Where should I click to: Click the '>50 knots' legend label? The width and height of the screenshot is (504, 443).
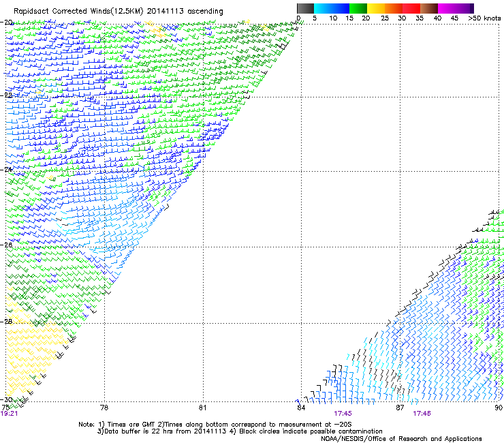[x=484, y=18]
